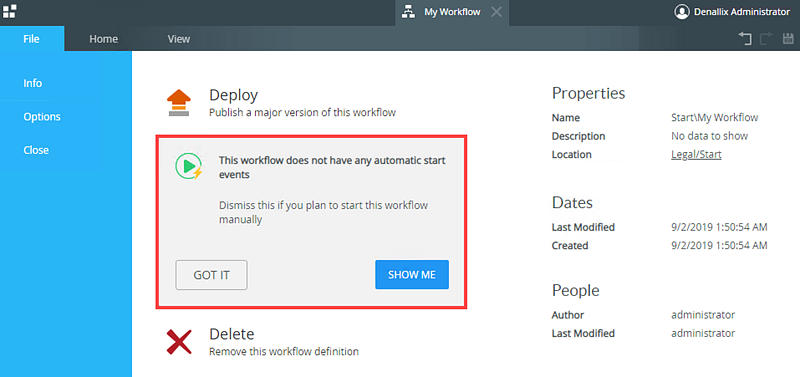Click the red Delete X icon

coord(179,342)
